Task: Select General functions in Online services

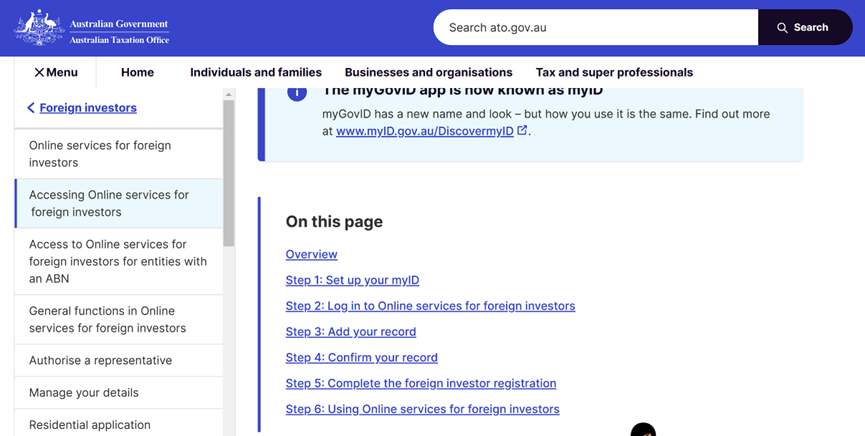Action: pyautogui.click(x=119, y=319)
